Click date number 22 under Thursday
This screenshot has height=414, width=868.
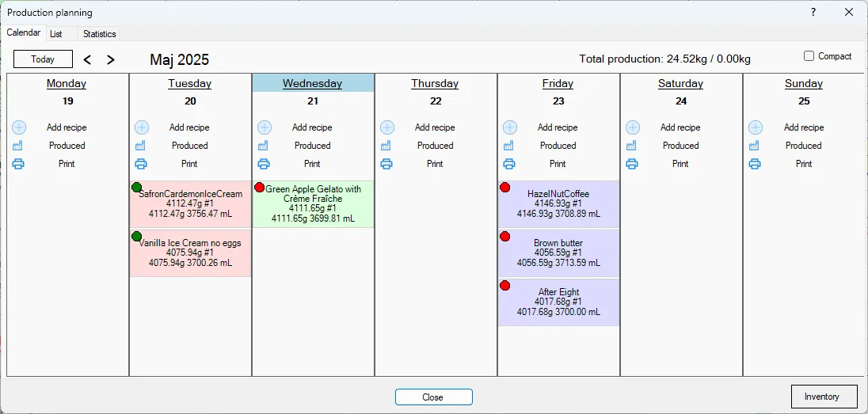pyautogui.click(x=435, y=101)
